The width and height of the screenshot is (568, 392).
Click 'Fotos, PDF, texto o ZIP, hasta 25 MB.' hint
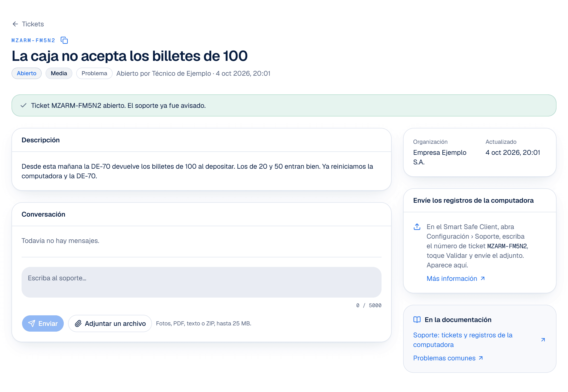coord(204,324)
